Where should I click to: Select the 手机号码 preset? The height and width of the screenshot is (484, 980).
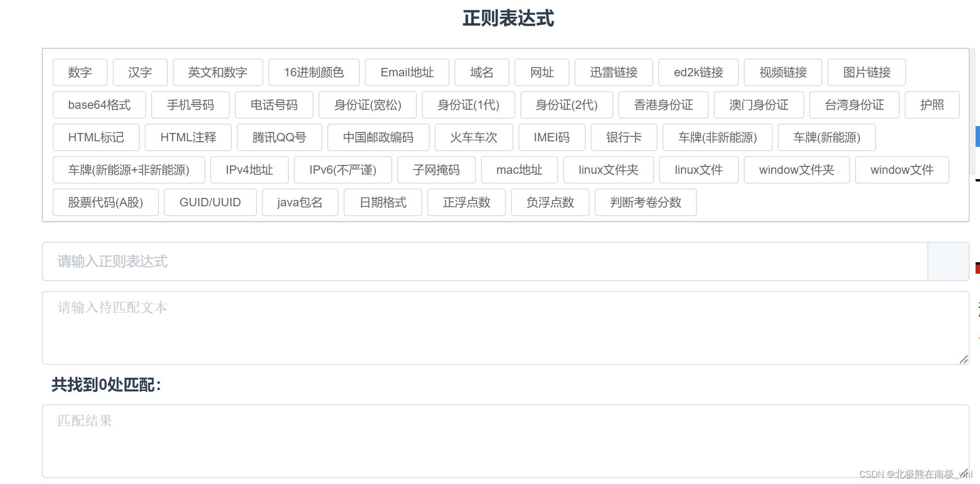(x=190, y=104)
